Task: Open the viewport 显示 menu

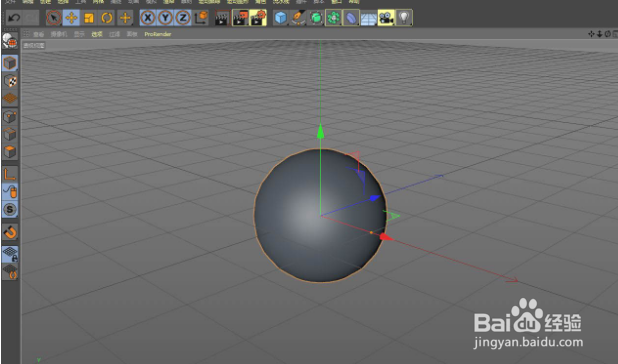Action: click(79, 34)
